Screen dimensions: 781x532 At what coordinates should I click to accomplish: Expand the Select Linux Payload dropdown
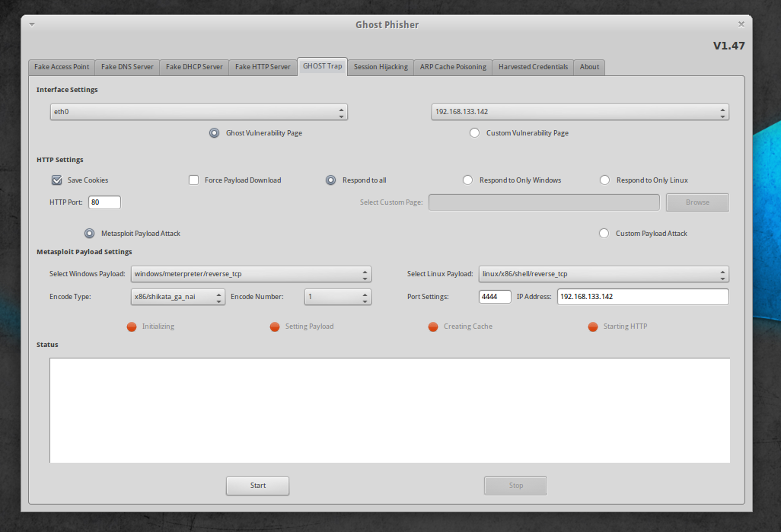pos(604,274)
